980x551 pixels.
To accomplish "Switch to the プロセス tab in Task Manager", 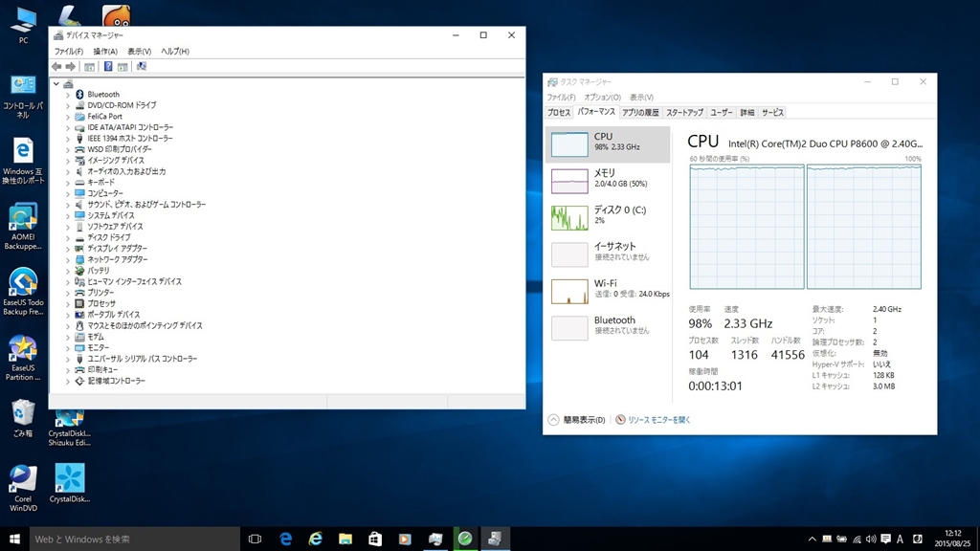I will pos(559,113).
